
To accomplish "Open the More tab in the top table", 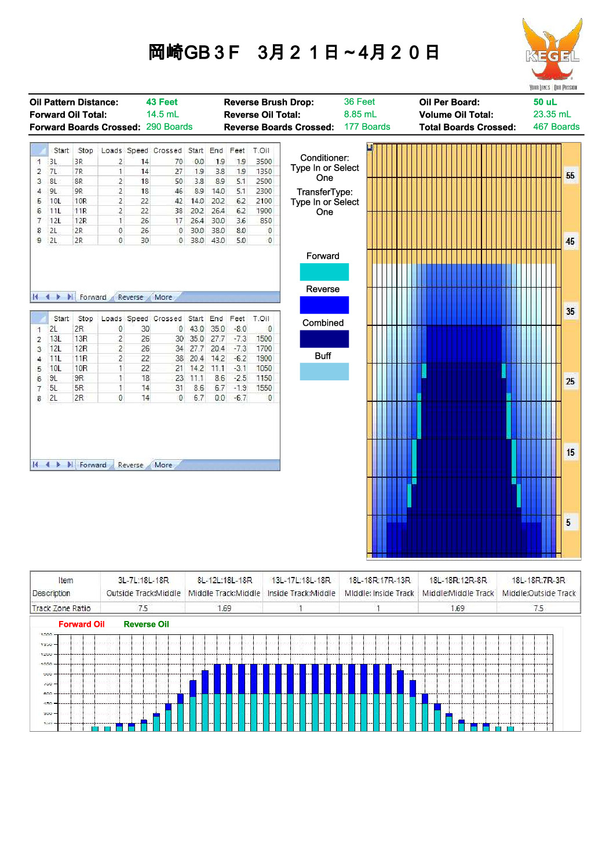I will [x=163, y=297].
